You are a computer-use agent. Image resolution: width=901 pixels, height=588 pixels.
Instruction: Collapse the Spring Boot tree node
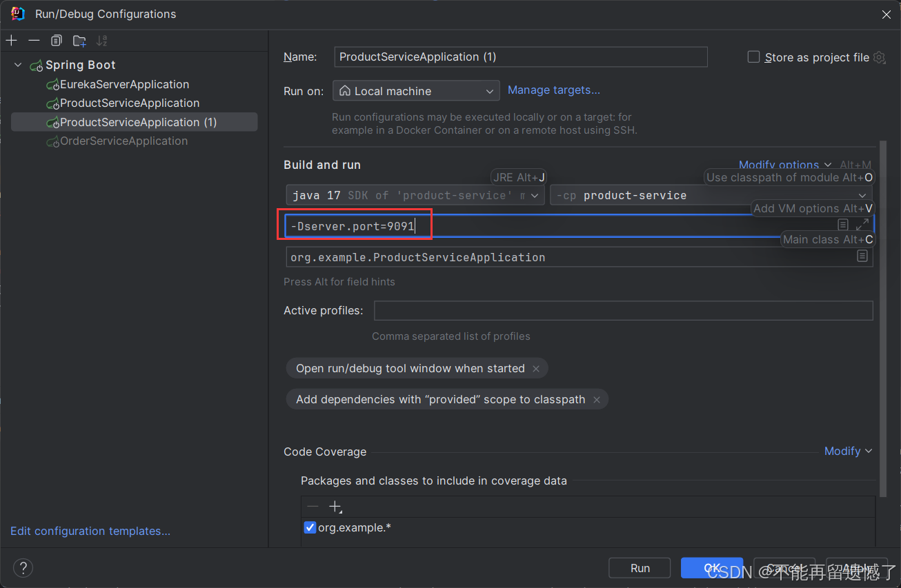(x=18, y=65)
